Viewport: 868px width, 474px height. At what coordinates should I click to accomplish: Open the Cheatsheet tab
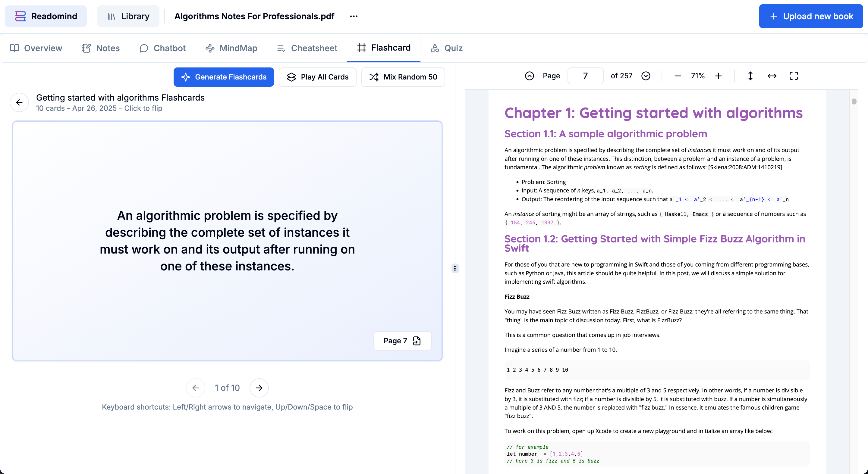click(307, 48)
